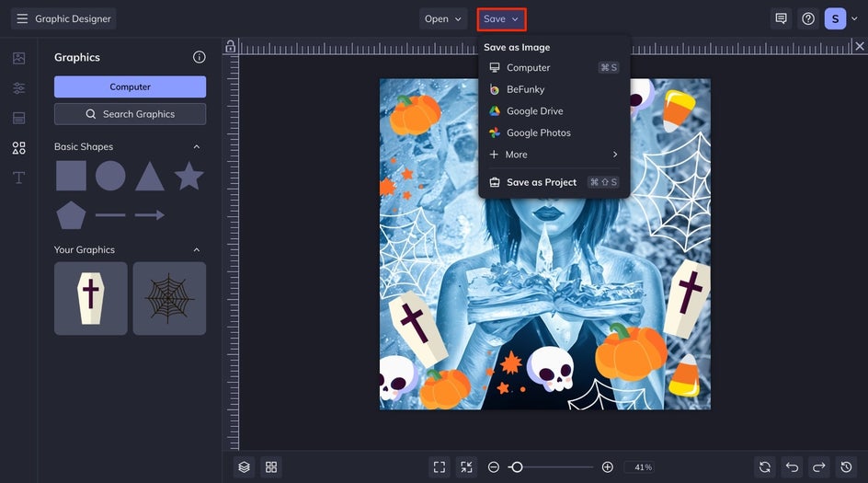Save image to BeFunky
Viewport: 868px width, 483px height.
554,89
